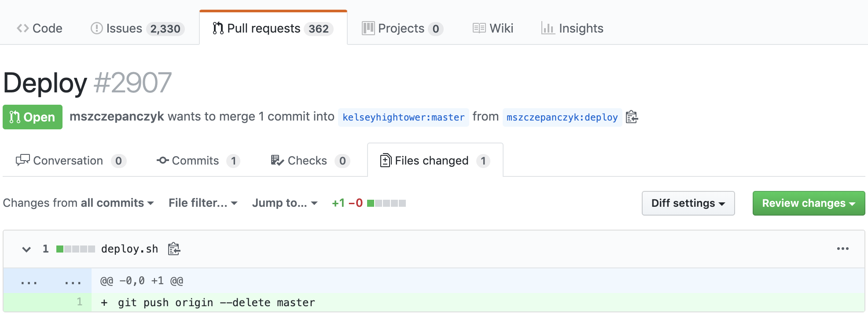Click the Conversation speech bubble icon
The image size is (868, 315).
pos(22,160)
